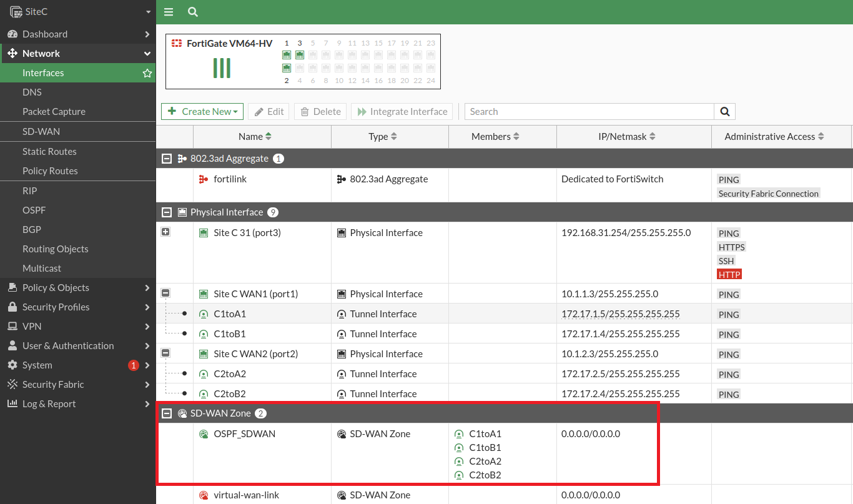Click IP 192.168.31.254/255.255.255.0 cell

click(x=626, y=233)
